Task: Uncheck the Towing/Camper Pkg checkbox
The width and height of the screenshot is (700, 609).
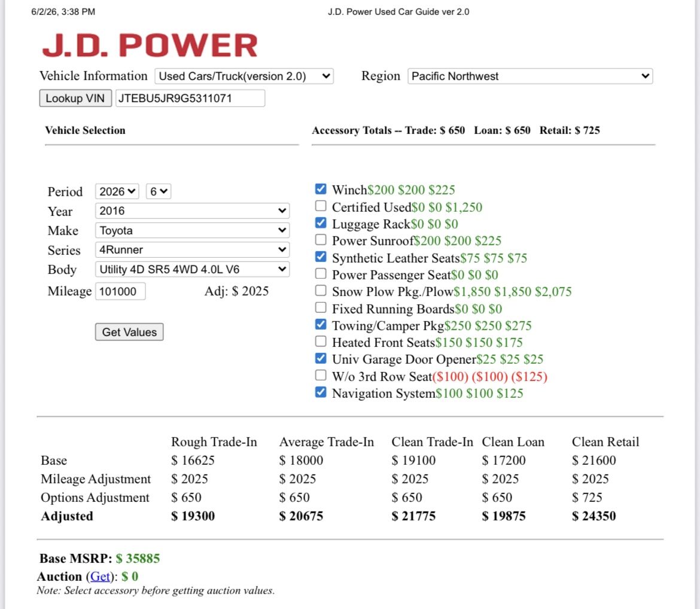Action: [321, 325]
